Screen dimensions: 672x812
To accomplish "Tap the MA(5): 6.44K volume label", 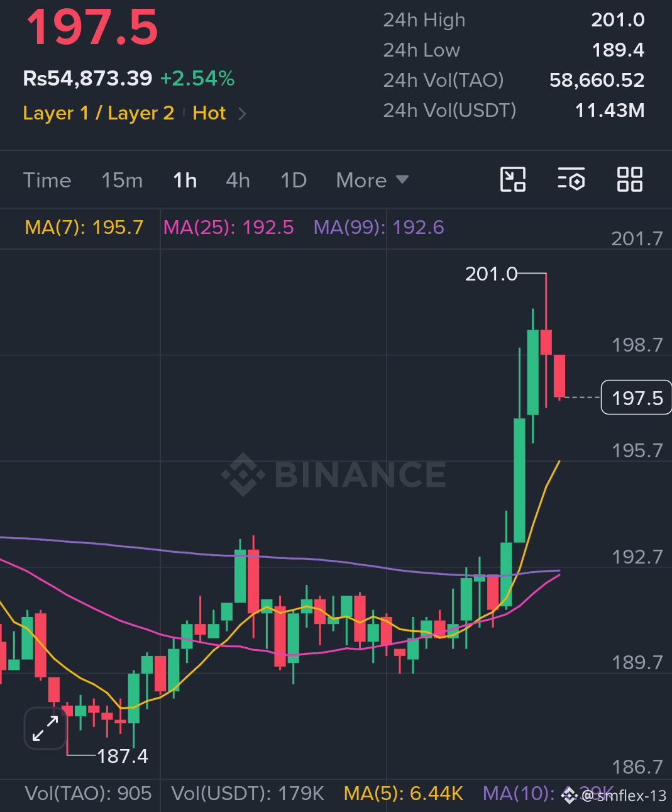I will point(404,794).
